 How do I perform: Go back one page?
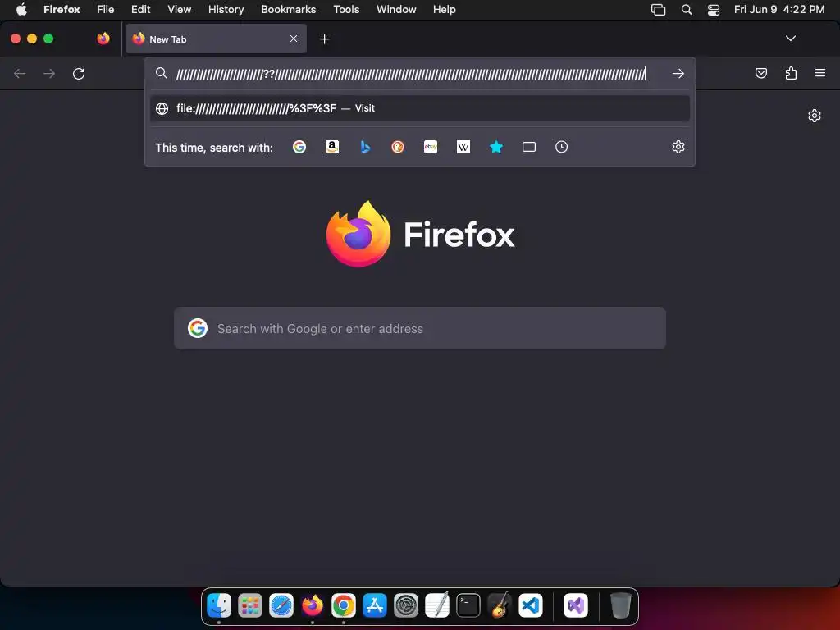tap(20, 73)
